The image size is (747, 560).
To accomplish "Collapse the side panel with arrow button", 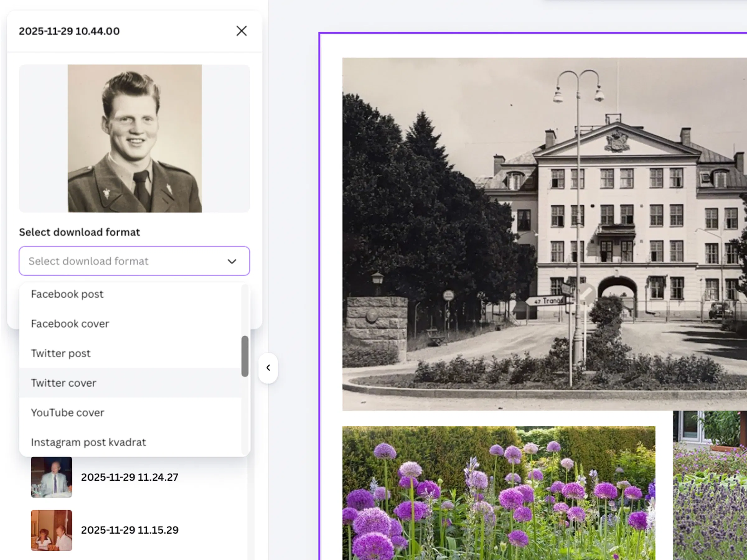I will point(268,368).
